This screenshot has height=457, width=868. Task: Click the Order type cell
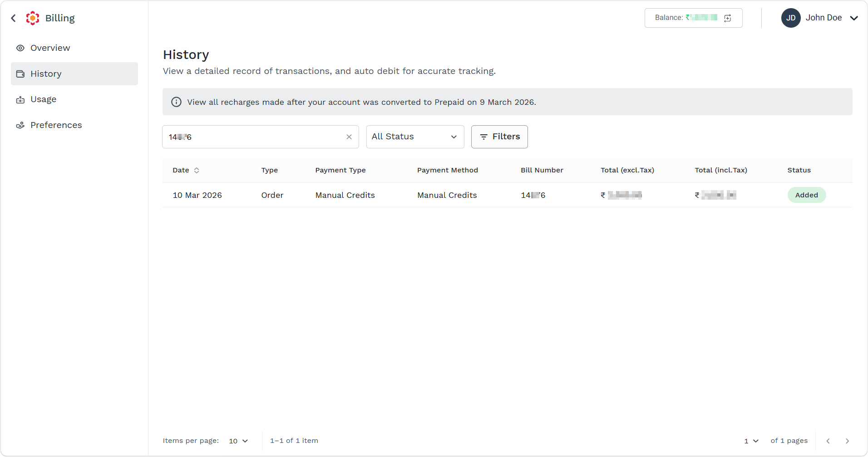tap(272, 195)
